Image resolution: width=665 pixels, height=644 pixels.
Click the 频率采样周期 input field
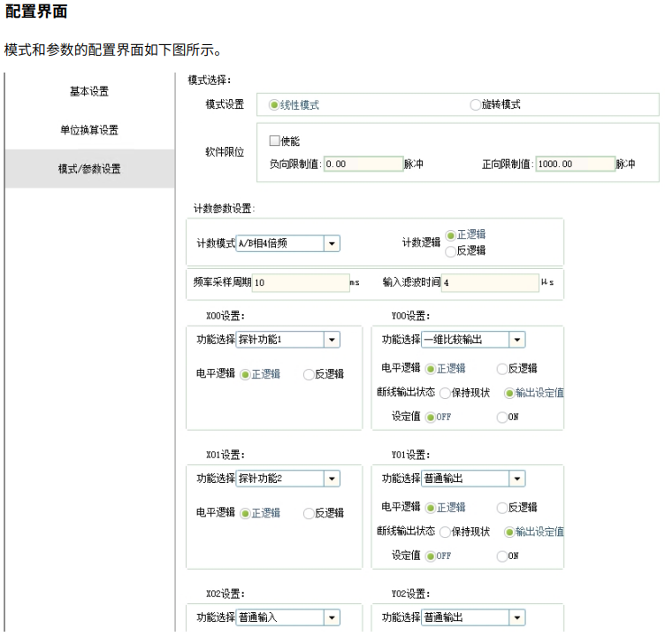coord(301,282)
